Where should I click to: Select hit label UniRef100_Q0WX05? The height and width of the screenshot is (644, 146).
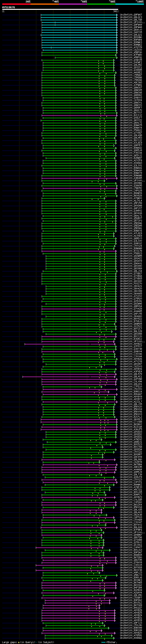[x=131, y=60]
